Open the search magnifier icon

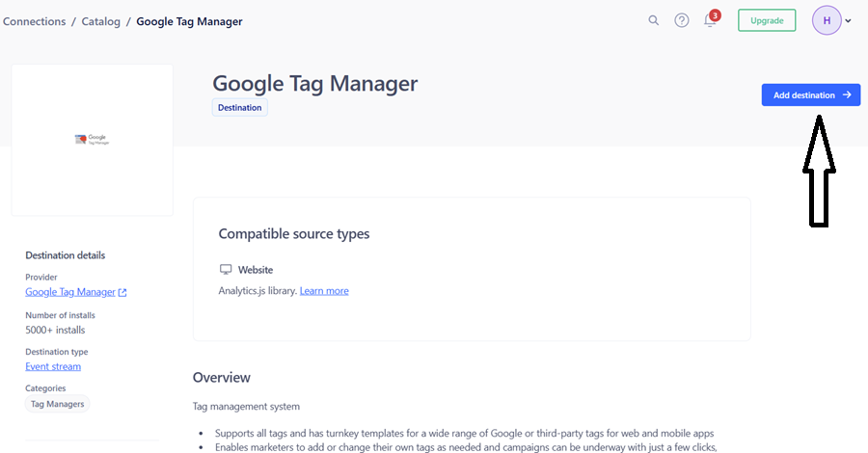pos(653,20)
